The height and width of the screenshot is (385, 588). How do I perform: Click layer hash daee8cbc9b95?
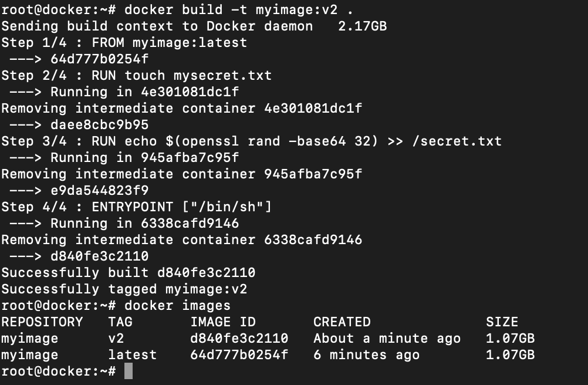(x=99, y=125)
